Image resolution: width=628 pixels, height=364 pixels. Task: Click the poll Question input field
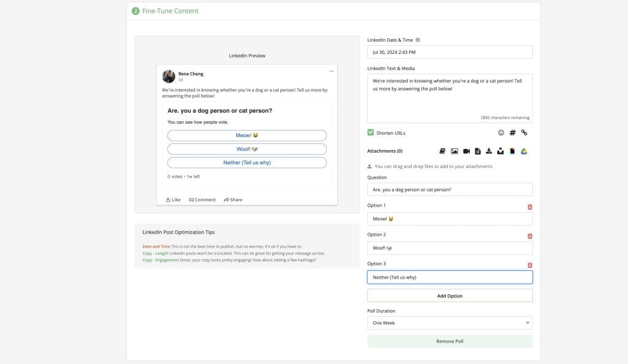pyautogui.click(x=450, y=189)
